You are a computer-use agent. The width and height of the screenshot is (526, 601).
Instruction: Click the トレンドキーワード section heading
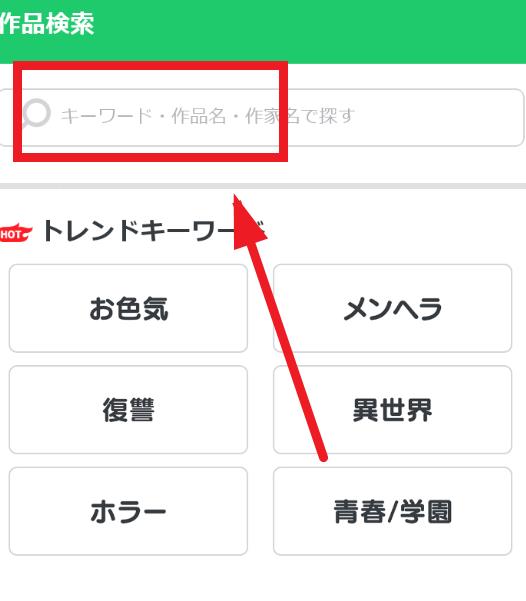(153, 231)
